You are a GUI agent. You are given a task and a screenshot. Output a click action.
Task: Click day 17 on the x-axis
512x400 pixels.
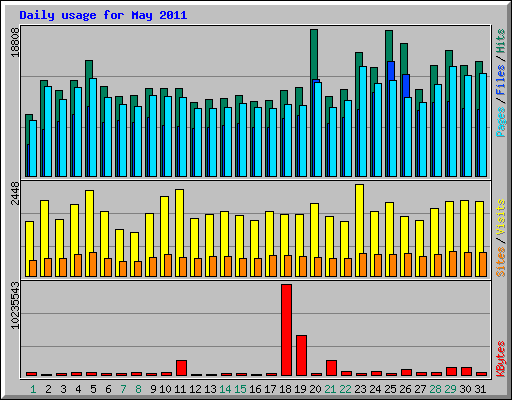pyautogui.click(x=270, y=389)
